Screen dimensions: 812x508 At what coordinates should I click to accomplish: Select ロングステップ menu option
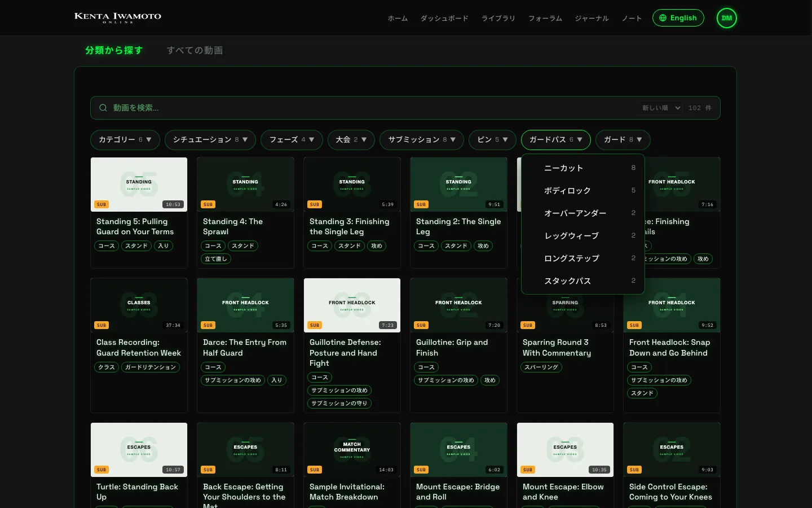click(583, 258)
